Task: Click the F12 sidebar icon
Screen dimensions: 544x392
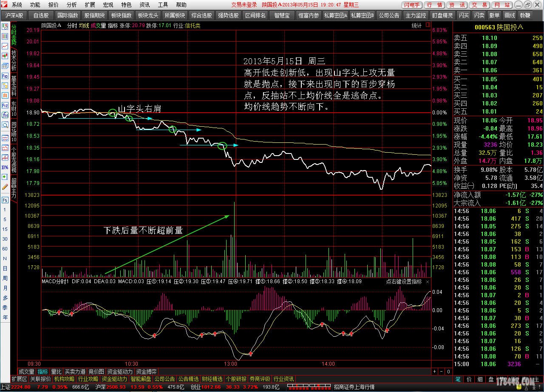Action: 5,105
